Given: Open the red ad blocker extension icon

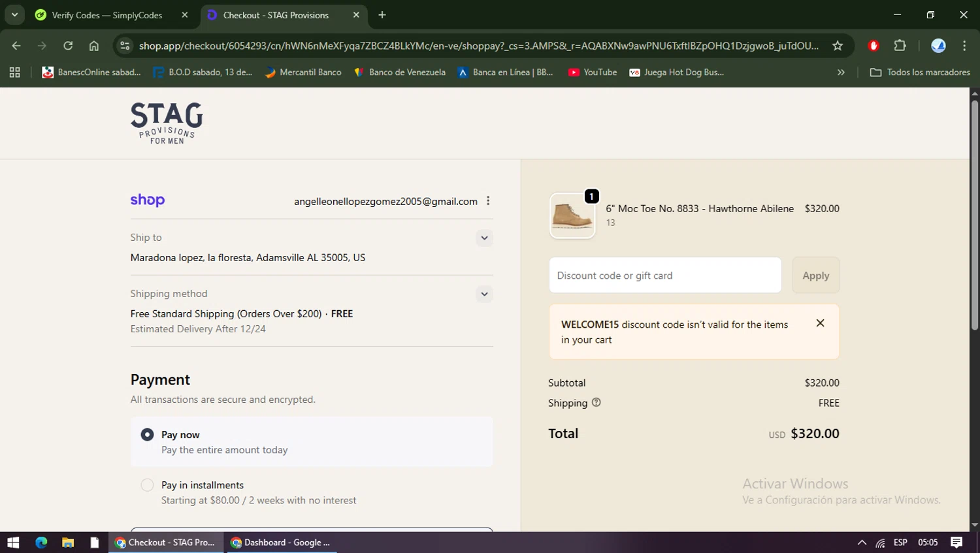Looking at the screenshot, I should point(874,46).
